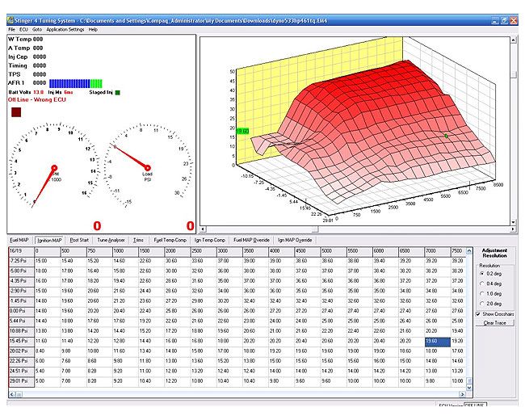Click the 29.01 Psi row header
The width and height of the screenshot is (525, 420).
[x=21, y=381]
